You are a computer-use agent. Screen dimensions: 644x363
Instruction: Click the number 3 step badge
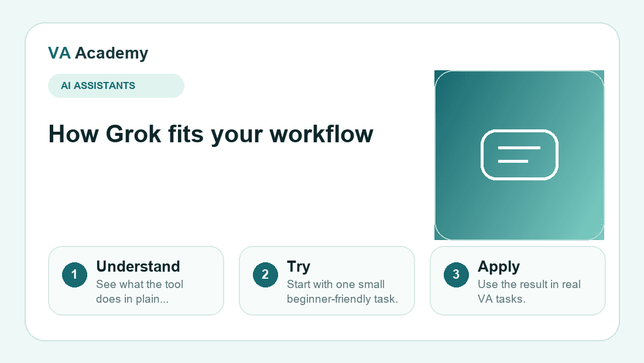(456, 275)
